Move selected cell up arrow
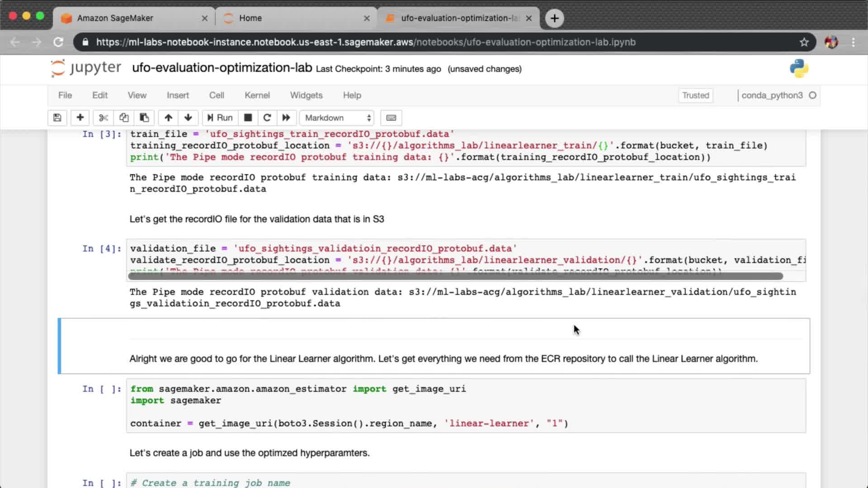The width and height of the screenshot is (868, 488). pyautogui.click(x=168, y=117)
